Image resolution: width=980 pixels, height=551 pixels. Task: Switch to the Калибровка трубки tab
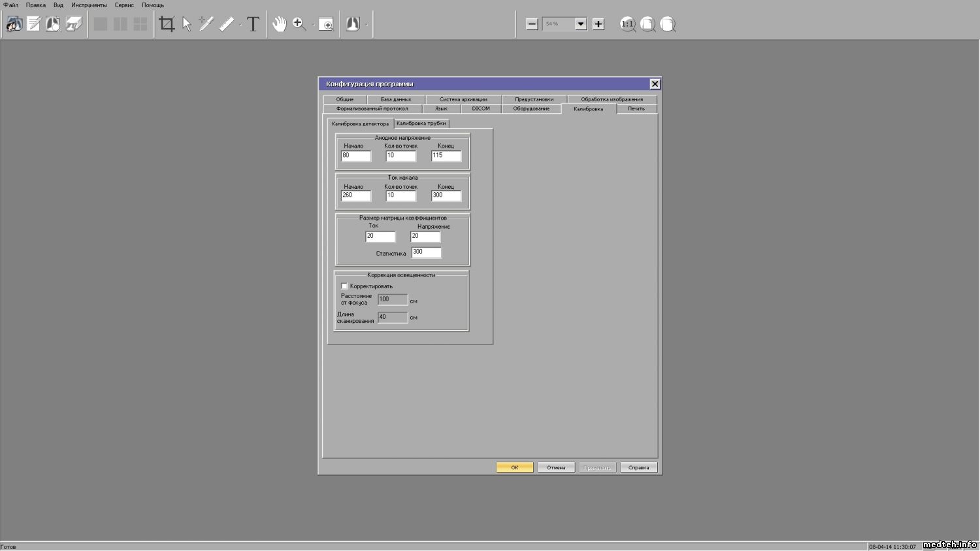click(421, 124)
